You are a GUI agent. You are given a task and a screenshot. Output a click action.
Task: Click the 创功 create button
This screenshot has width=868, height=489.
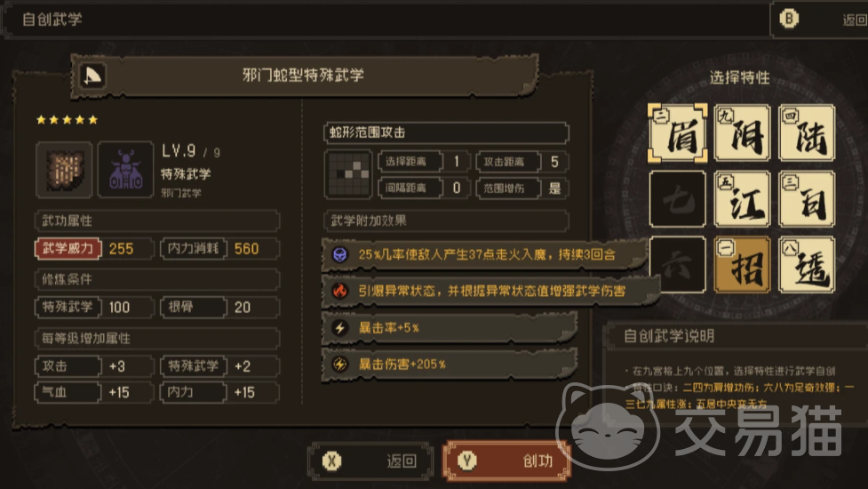coord(506,461)
